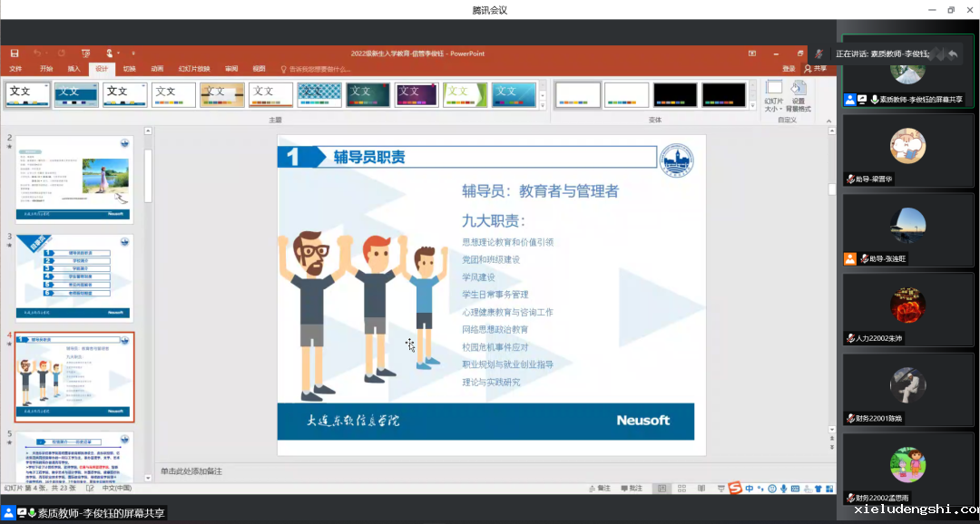Open the Customize Quick Access Toolbar dropdown

(133, 53)
